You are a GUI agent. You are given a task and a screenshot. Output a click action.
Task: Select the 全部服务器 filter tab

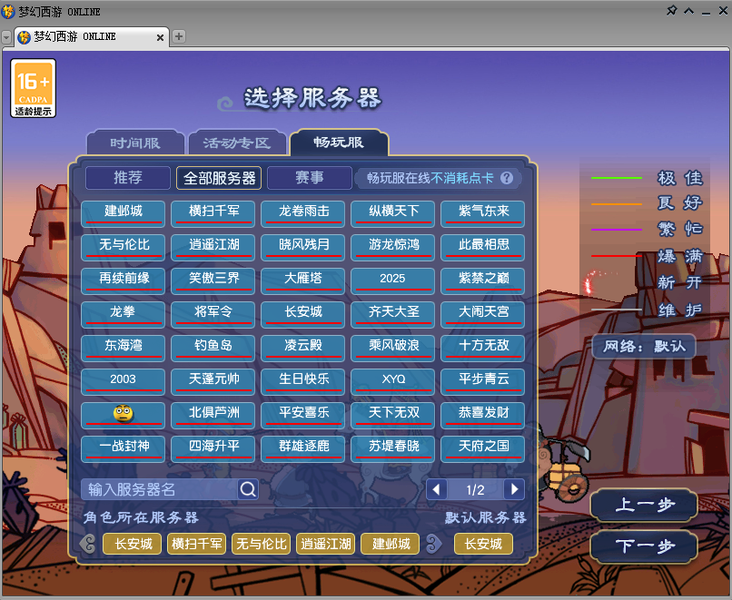click(x=219, y=178)
